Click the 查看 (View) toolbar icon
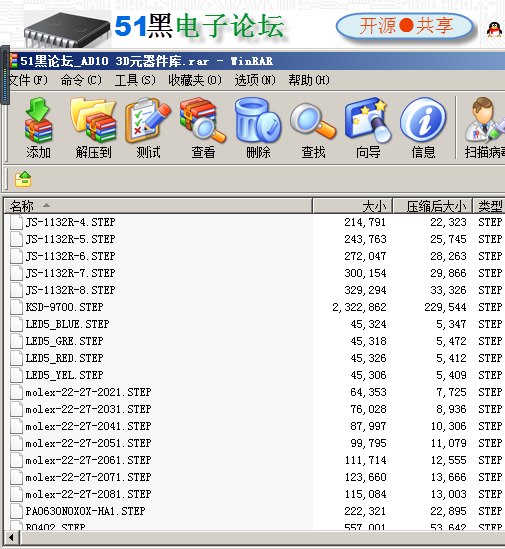This screenshot has height=549, width=505. pyautogui.click(x=203, y=121)
